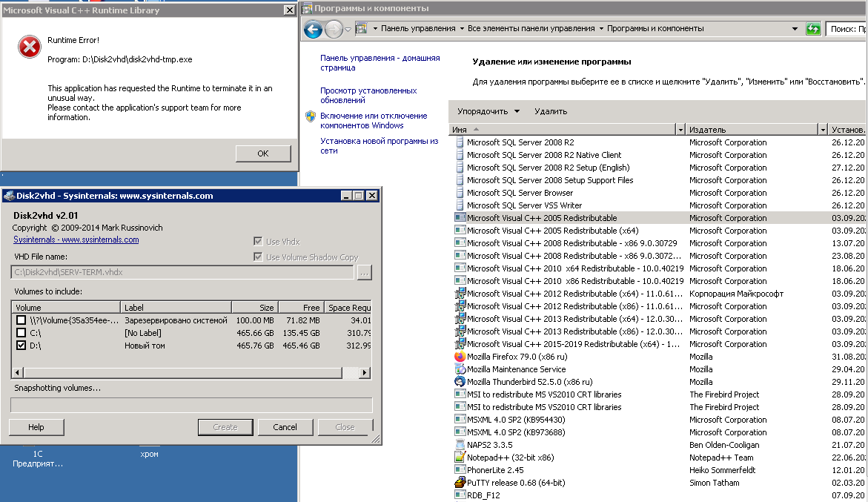Click OK in the Runtime Error dialog
Image resolution: width=868 pixels, height=502 pixels.
263,153
